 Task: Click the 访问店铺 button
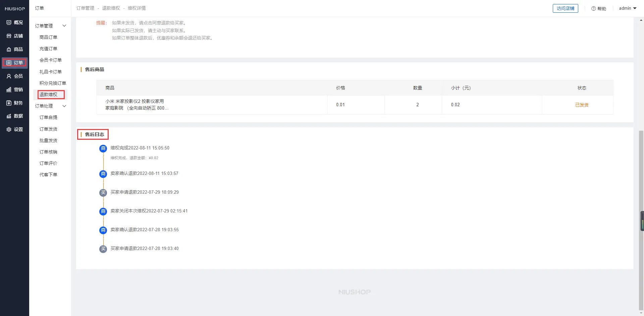pyautogui.click(x=565, y=8)
